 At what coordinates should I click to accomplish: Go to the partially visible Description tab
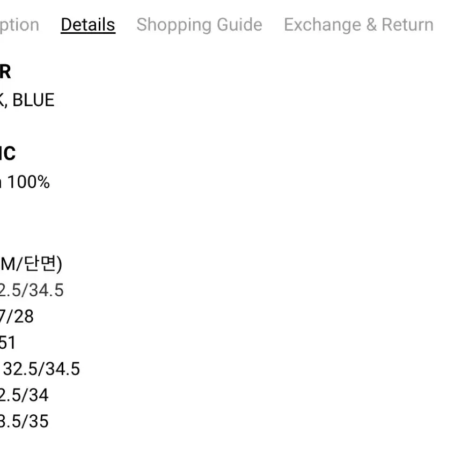[x=19, y=25]
